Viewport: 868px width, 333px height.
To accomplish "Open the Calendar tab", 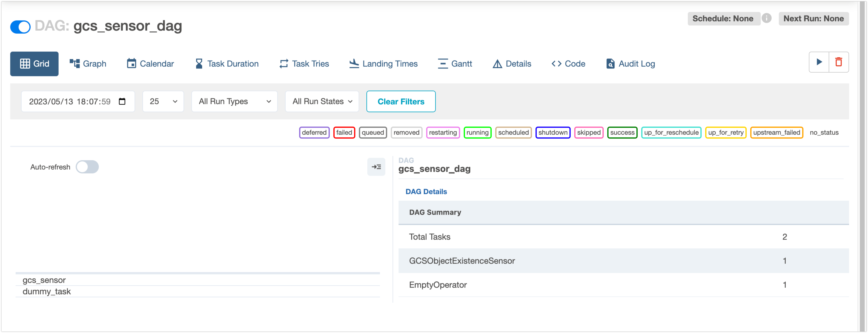I will (150, 64).
